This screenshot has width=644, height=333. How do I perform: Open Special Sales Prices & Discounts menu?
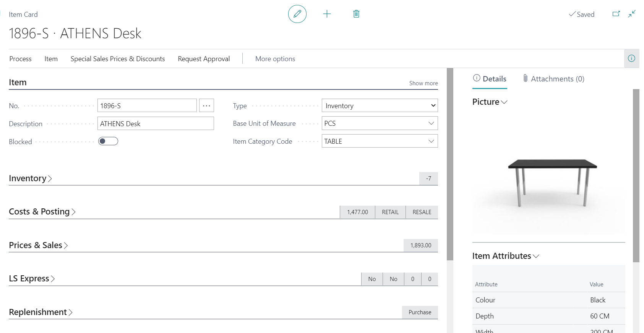point(118,59)
